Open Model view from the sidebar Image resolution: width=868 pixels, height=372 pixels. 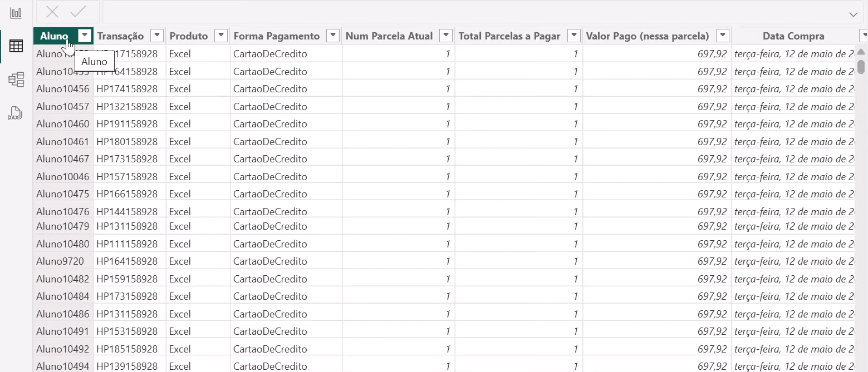tap(16, 80)
